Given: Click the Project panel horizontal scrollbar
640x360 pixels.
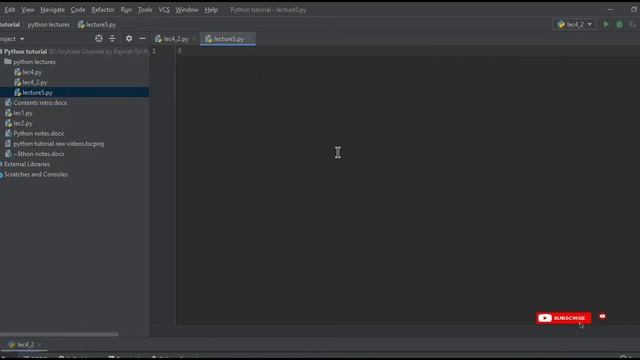Looking at the screenshot, I should [59, 334].
